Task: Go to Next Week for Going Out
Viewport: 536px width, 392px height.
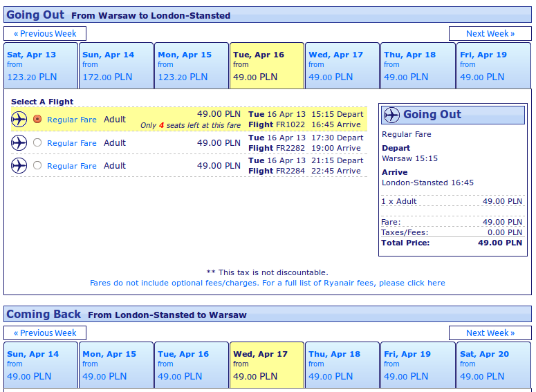Action: tap(490, 33)
